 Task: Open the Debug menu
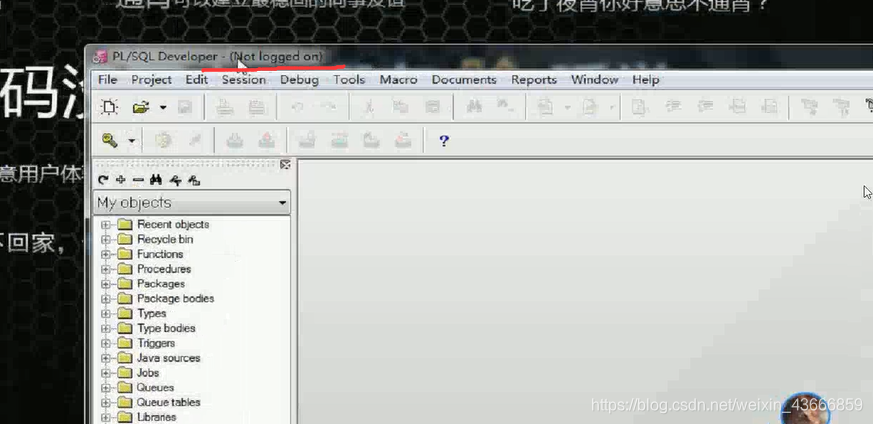300,80
